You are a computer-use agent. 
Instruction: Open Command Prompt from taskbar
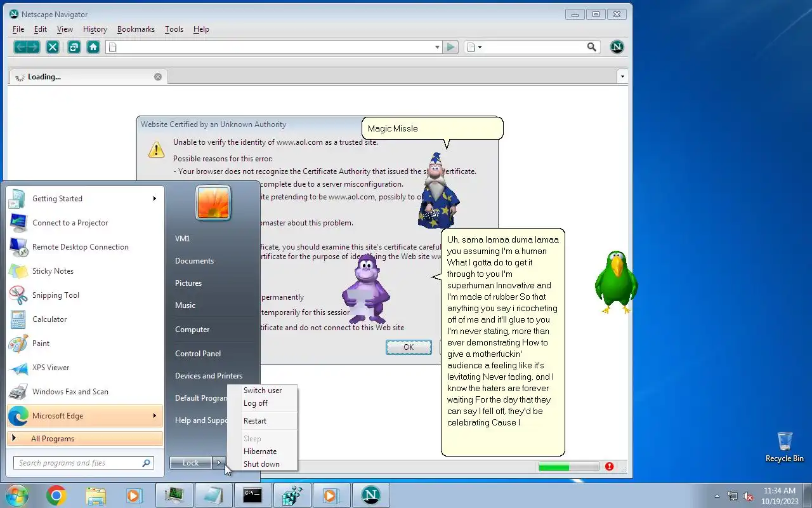(252, 495)
